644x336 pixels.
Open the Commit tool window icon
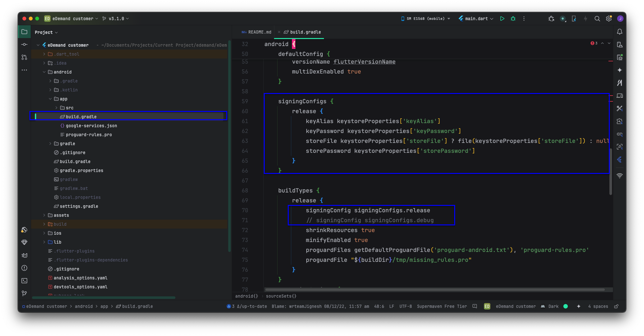pos(24,44)
